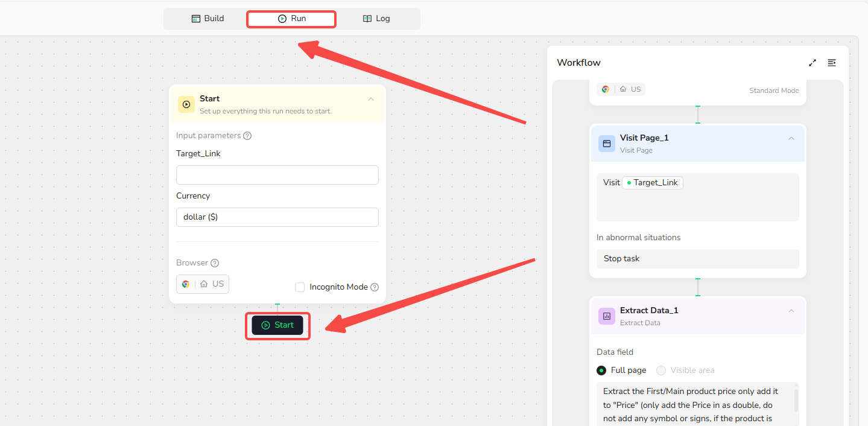Expand the Workflow panel to fullscreen
This screenshot has height=426, width=868.
tap(813, 63)
